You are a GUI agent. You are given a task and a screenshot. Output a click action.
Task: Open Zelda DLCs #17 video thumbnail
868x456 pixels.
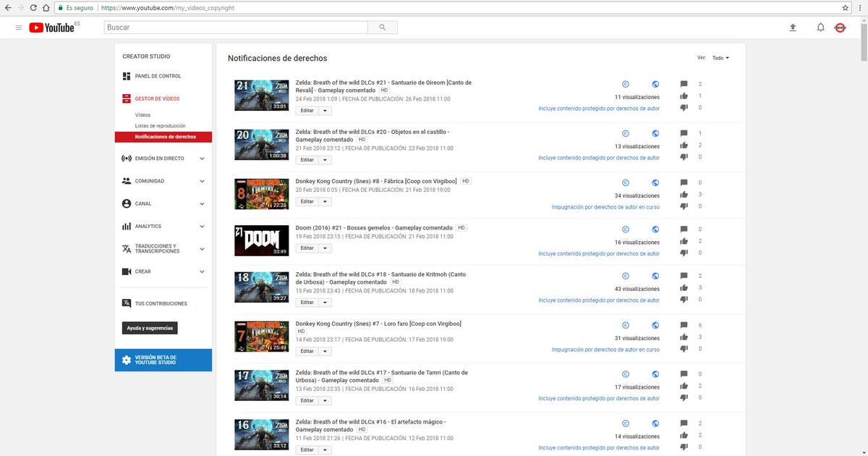click(x=262, y=385)
